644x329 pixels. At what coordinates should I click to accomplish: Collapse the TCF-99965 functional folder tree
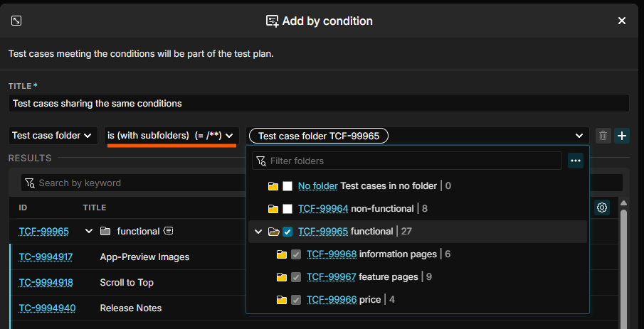click(x=258, y=232)
